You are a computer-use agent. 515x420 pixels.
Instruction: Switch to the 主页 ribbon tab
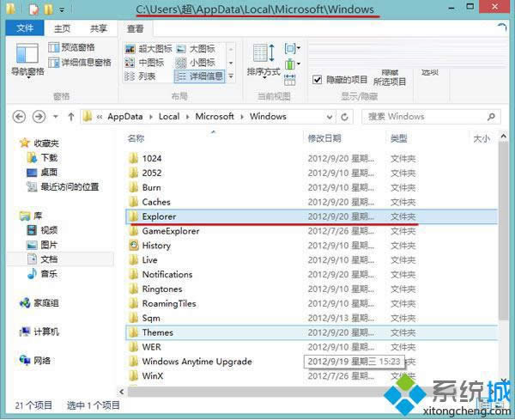coord(62,28)
